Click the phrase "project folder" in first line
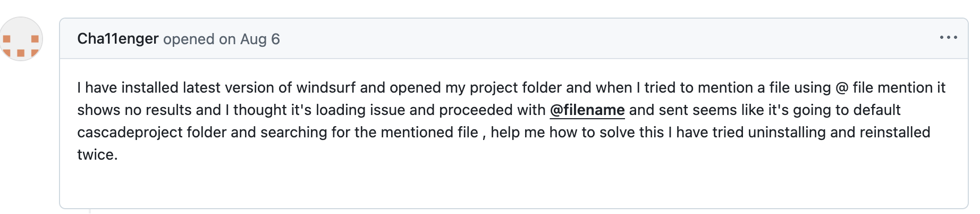This screenshot has width=980, height=214. coord(516,88)
